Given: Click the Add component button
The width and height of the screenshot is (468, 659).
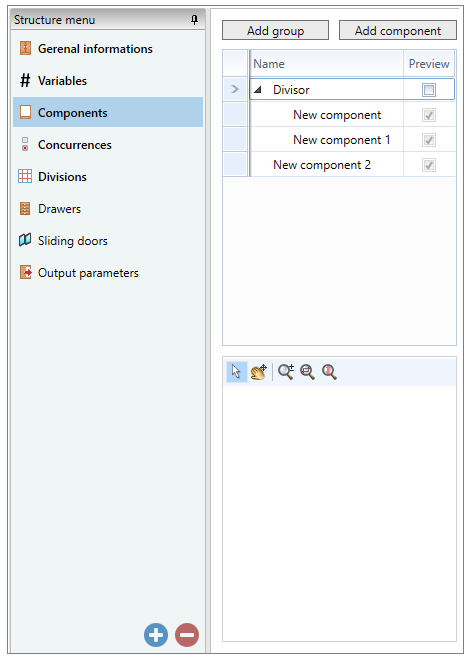Looking at the screenshot, I should coord(398,31).
